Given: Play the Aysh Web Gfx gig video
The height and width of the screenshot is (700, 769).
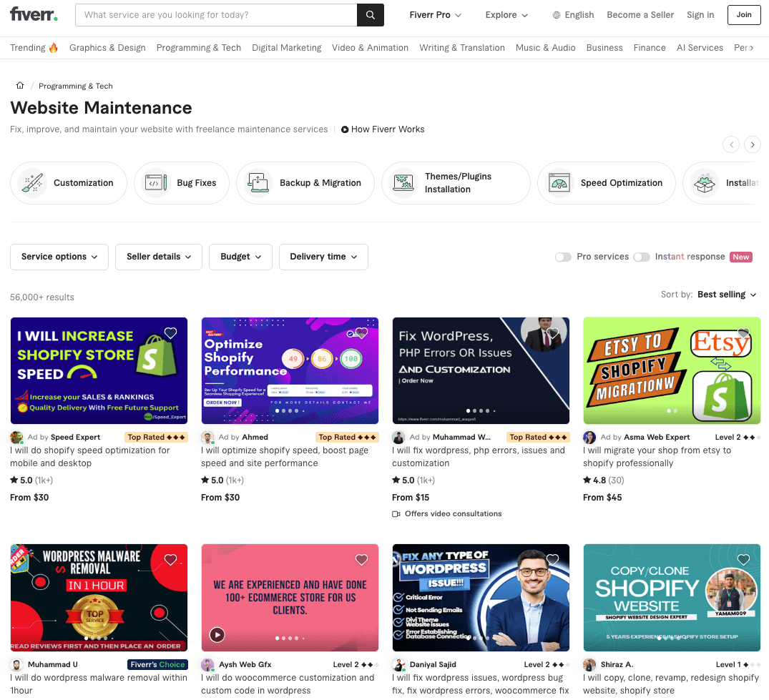Looking at the screenshot, I should pos(217,635).
